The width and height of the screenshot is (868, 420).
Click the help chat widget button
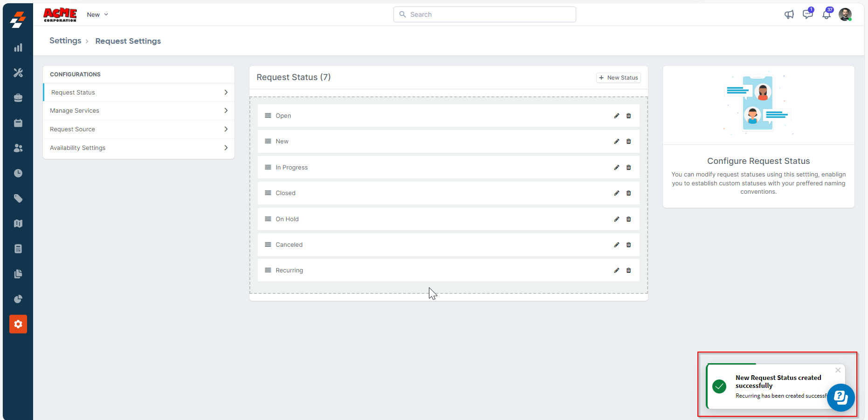tap(840, 397)
